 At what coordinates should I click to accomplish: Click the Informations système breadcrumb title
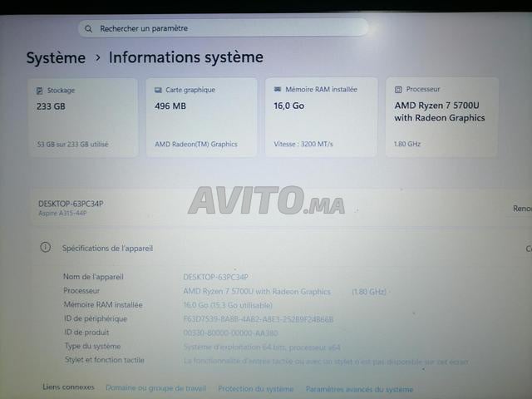point(186,57)
